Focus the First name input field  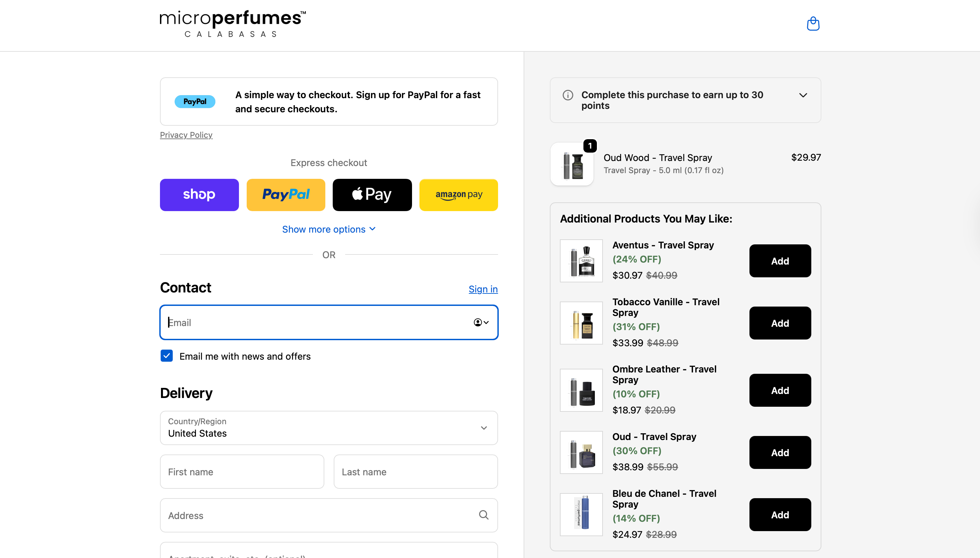242,471
